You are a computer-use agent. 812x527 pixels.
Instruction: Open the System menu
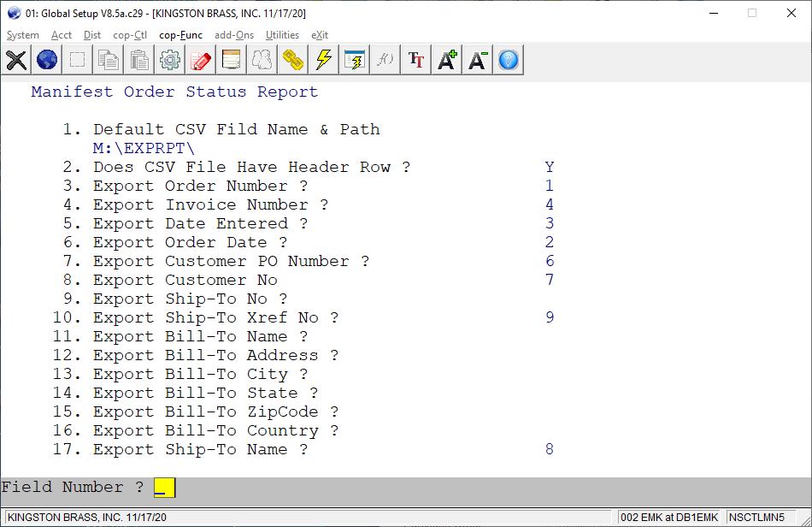23,35
